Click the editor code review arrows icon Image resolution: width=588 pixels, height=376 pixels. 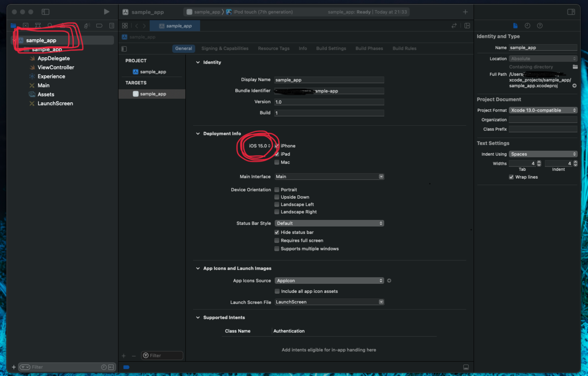pos(454,25)
